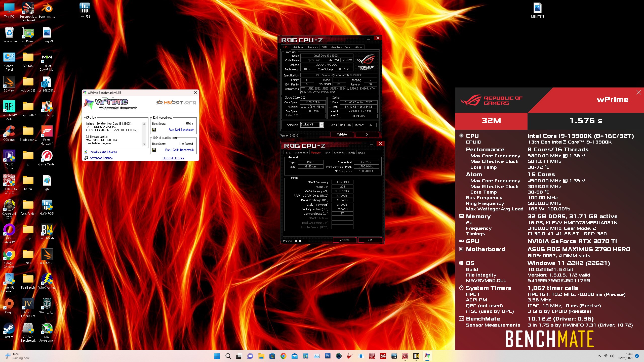Close the BenchMate wPrime result panel

click(638, 93)
